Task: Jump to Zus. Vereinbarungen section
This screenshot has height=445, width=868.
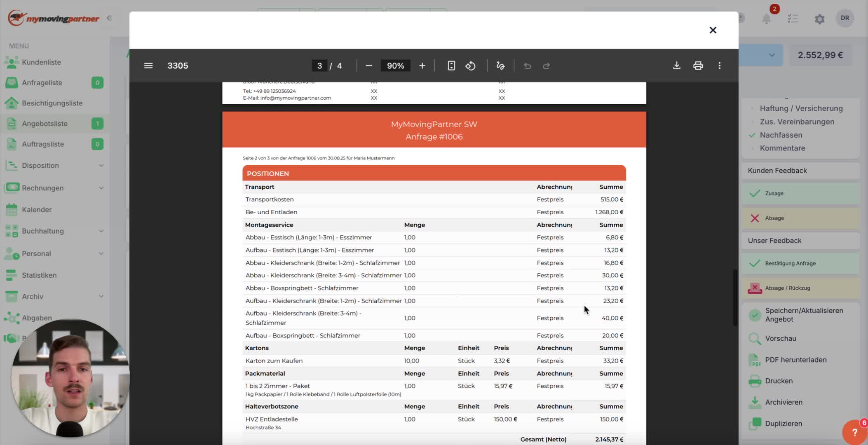Action: click(797, 122)
